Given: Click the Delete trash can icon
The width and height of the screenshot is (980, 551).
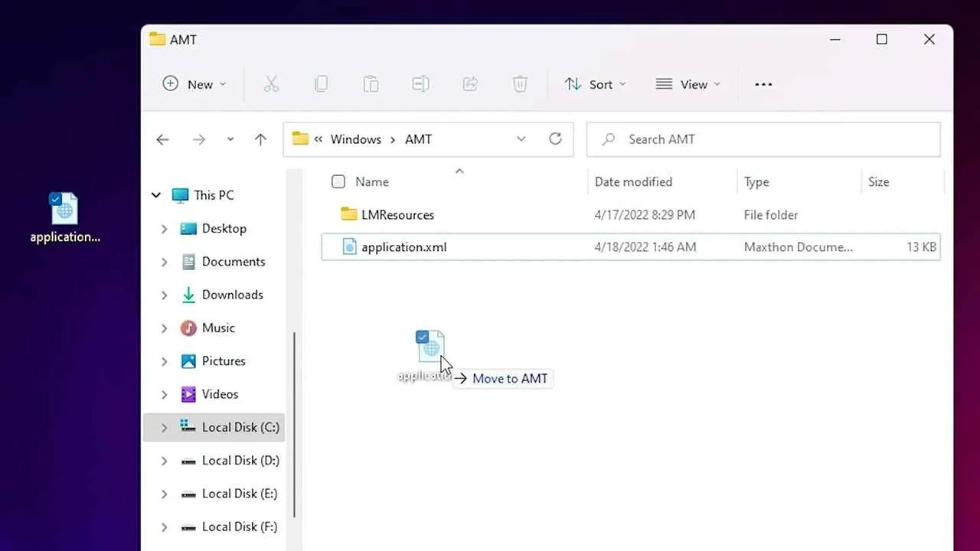Looking at the screenshot, I should tap(520, 84).
